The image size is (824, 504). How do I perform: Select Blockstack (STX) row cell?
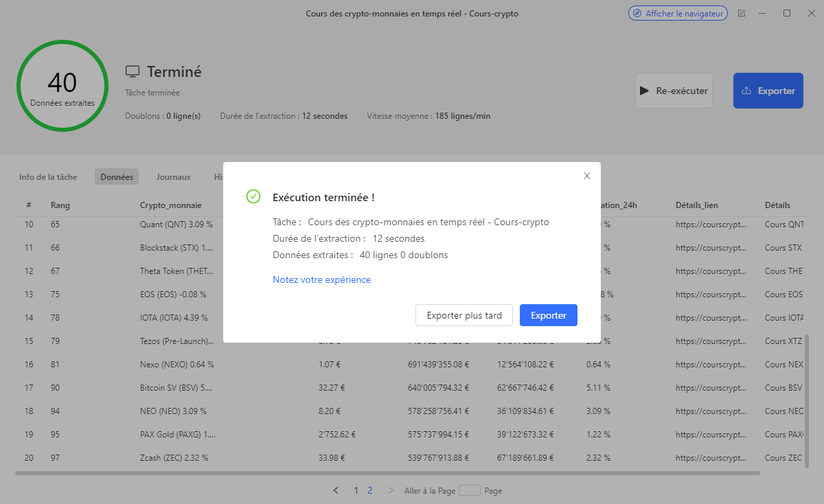click(x=176, y=248)
